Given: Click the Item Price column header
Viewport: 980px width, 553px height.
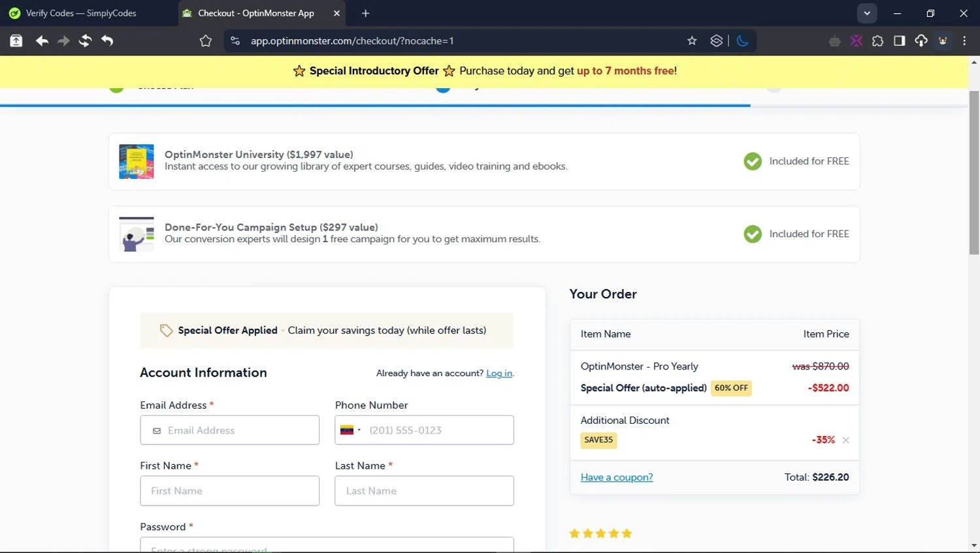Looking at the screenshot, I should pos(826,334).
